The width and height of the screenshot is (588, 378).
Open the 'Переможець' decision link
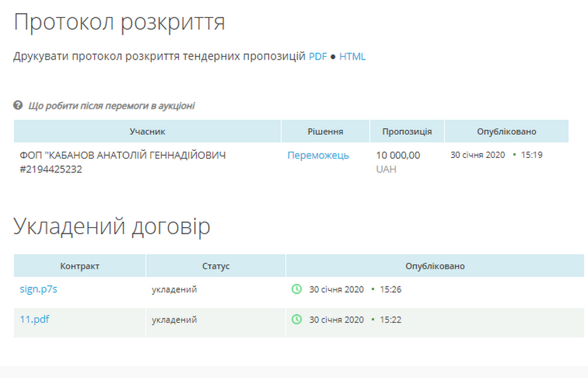(x=318, y=156)
